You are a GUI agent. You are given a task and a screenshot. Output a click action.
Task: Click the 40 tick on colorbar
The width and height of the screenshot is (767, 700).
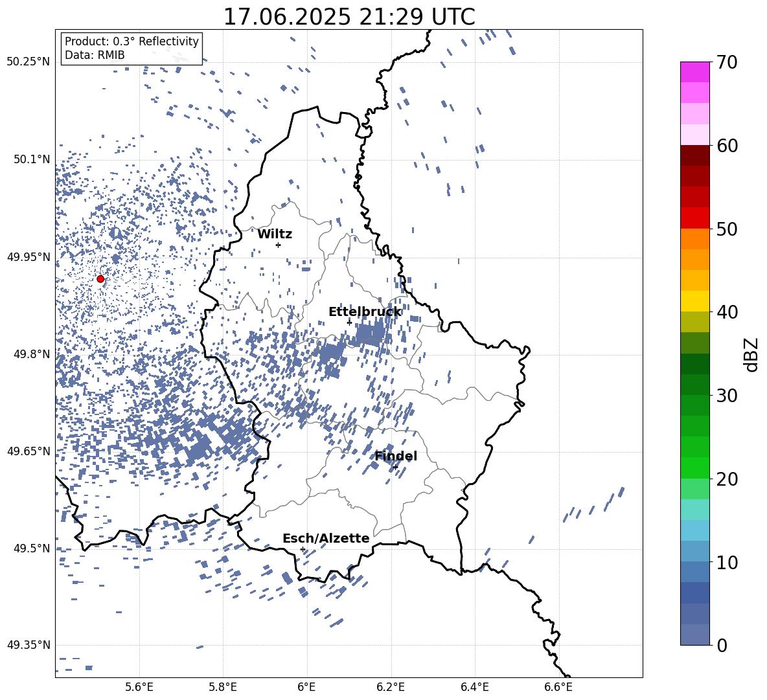pyautogui.click(x=726, y=312)
